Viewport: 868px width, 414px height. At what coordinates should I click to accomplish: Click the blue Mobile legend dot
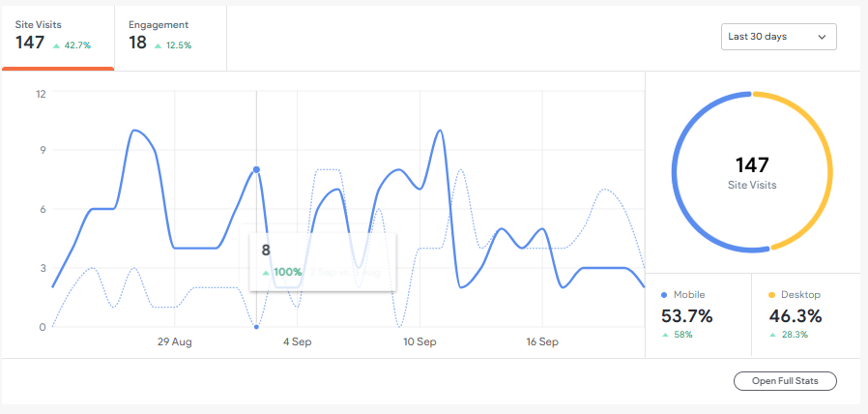pos(664,294)
